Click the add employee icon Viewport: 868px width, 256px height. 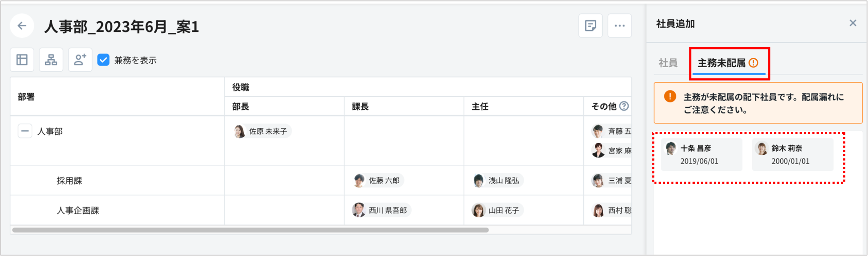[x=80, y=60]
